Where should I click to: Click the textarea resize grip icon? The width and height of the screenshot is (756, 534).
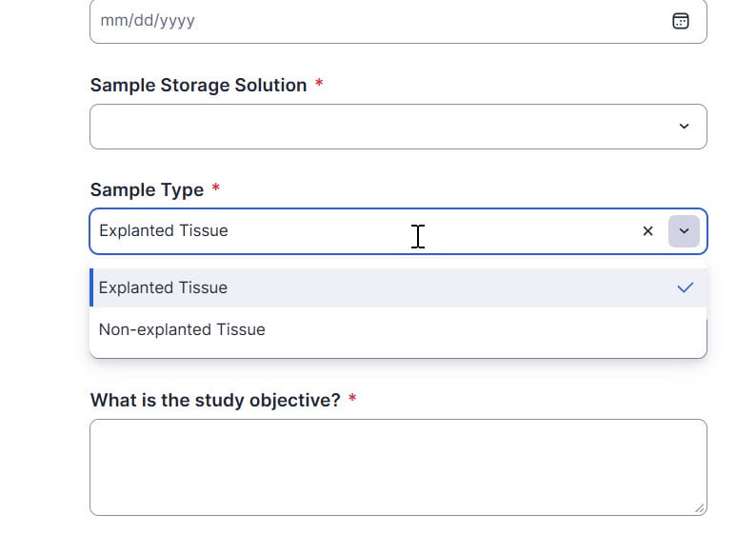700,508
